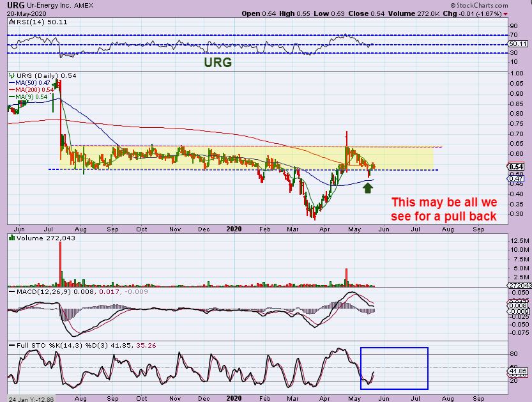
Task: Click 'Oct' on the price panel date axis
Action: pos(142,229)
